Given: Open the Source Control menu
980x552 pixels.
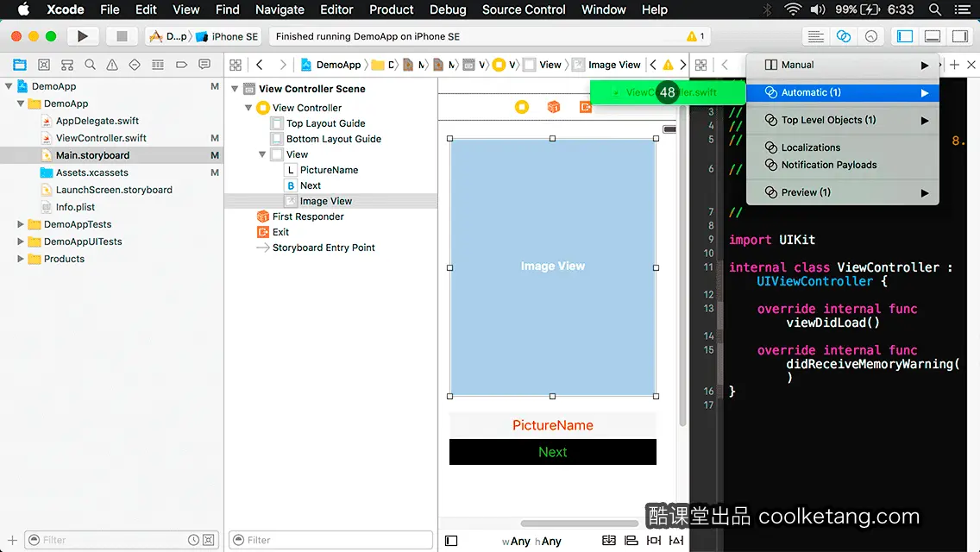Looking at the screenshot, I should pos(524,9).
